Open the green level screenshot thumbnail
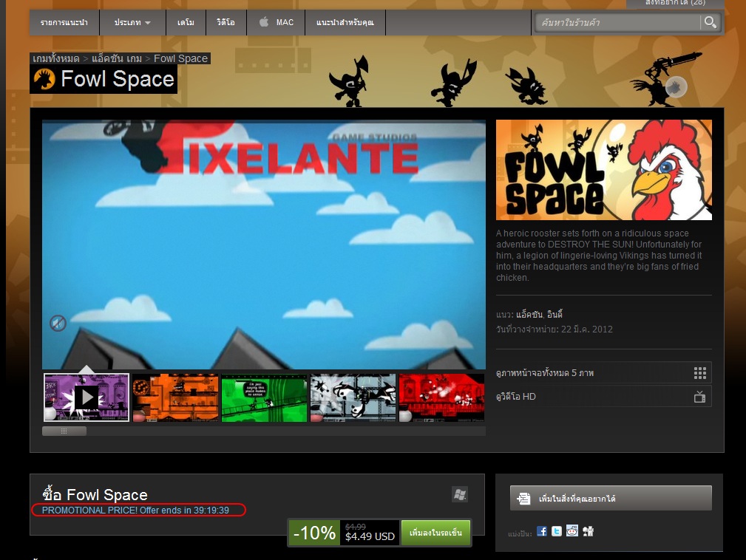 click(x=264, y=397)
